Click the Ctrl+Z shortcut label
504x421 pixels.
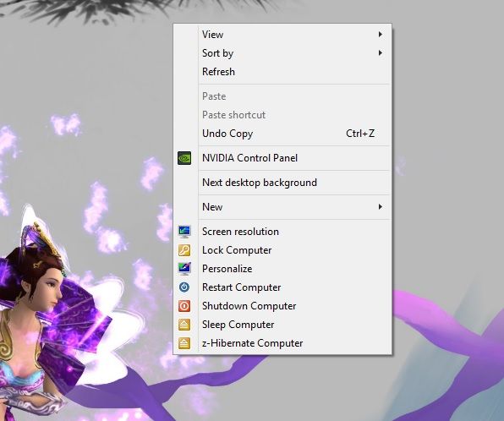360,134
